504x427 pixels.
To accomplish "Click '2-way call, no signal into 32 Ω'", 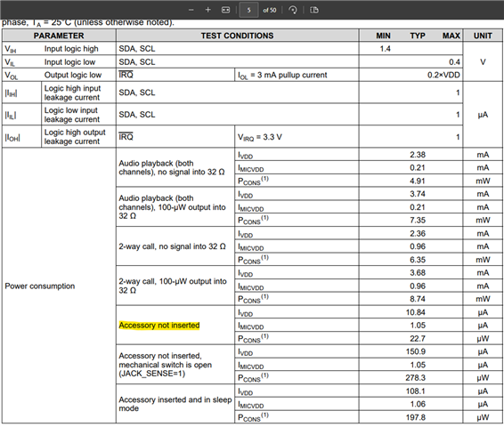I will (172, 246).
